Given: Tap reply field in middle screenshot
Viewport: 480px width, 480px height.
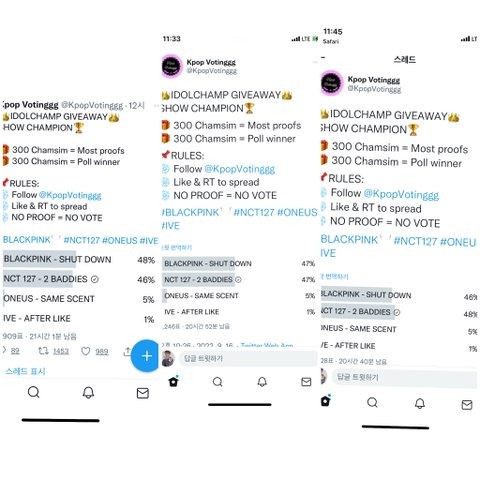Looking at the screenshot, I should (248, 359).
